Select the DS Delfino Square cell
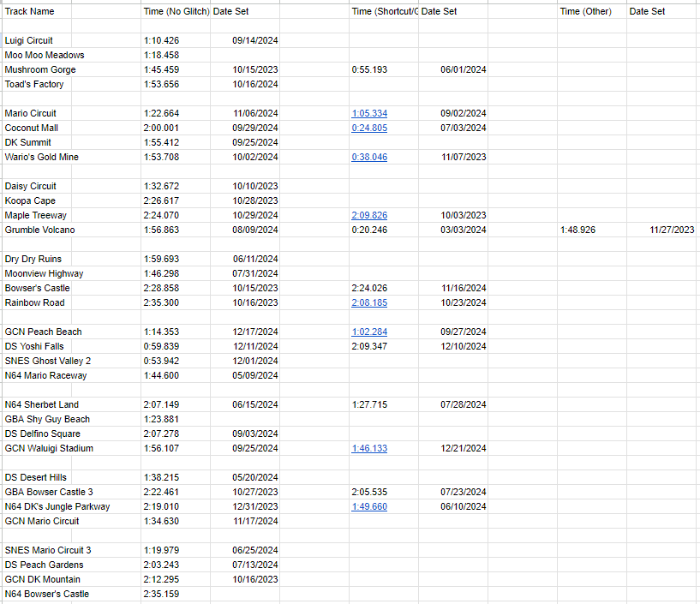This screenshot has height=604, width=700. pos(37,434)
